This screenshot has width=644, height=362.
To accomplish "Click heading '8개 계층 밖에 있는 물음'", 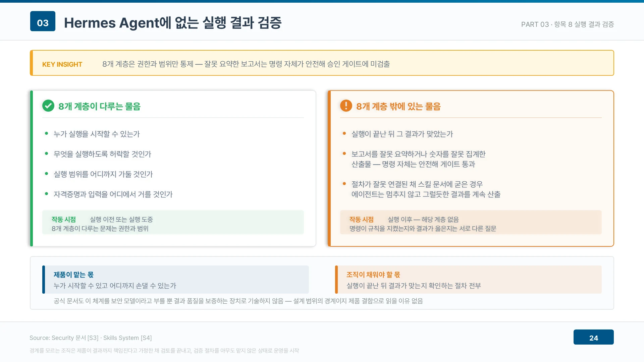I will point(398,107).
